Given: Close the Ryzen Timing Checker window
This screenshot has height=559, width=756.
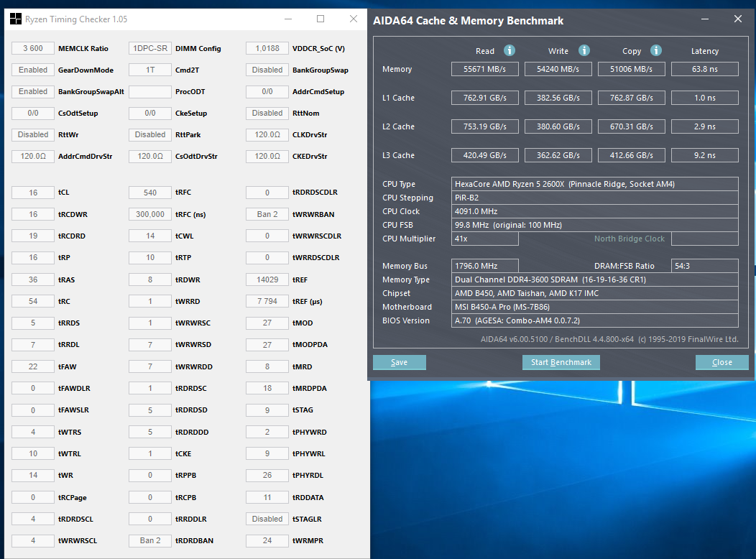Looking at the screenshot, I should 354,19.
